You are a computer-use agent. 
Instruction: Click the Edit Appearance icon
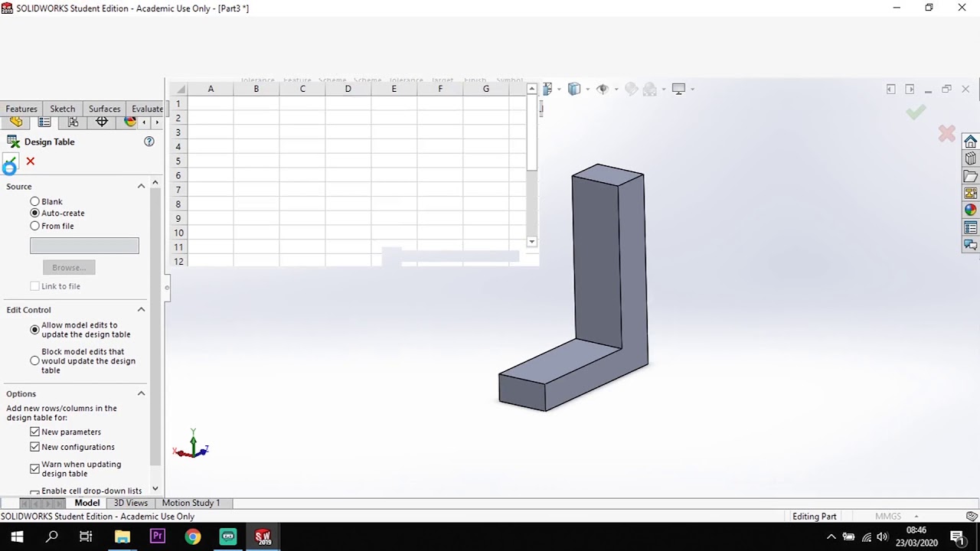pos(631,89)
